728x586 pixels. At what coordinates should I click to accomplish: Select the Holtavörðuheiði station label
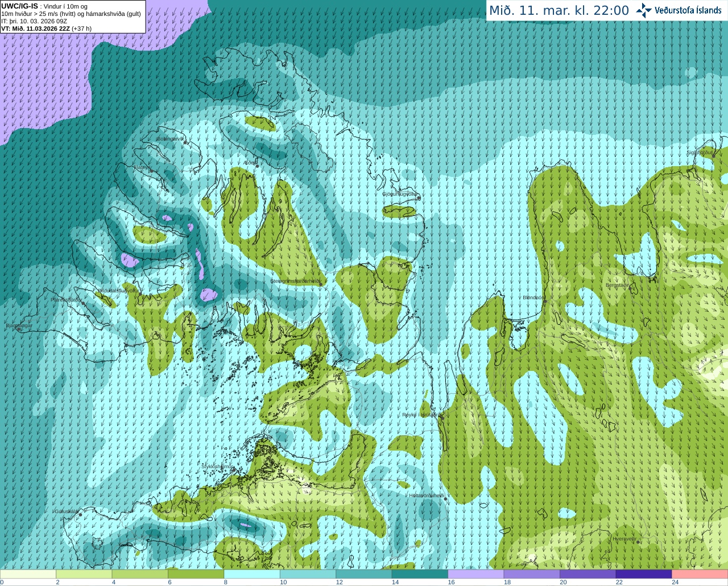(427, 496)
